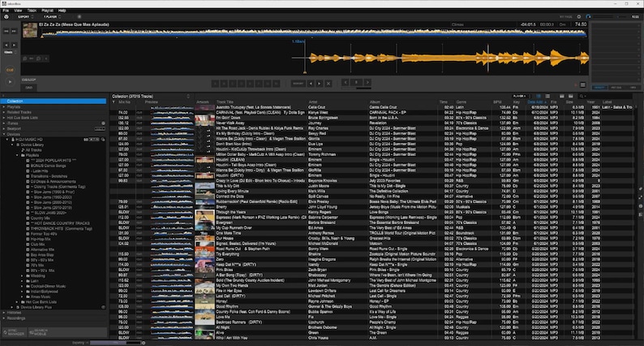The height and width of the screenshot is (346, 644).
Task: Go to previous memory cue arrow
Action: [311, 84]
